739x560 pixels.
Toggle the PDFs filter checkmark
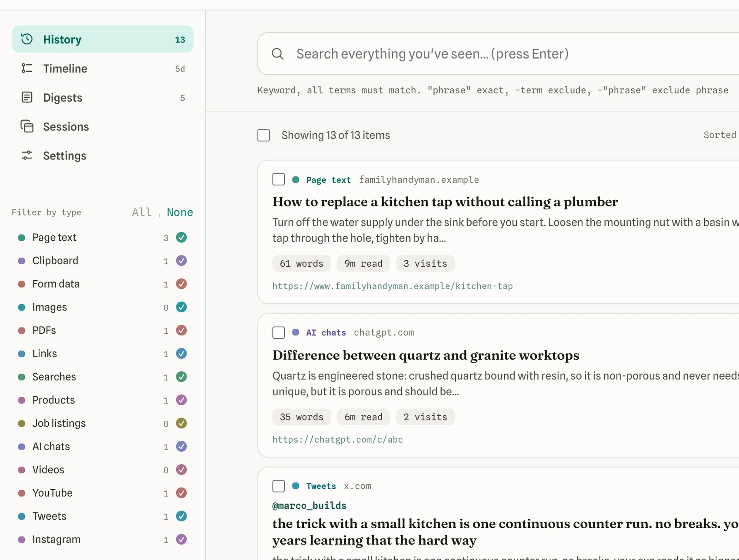click(181, 330)
